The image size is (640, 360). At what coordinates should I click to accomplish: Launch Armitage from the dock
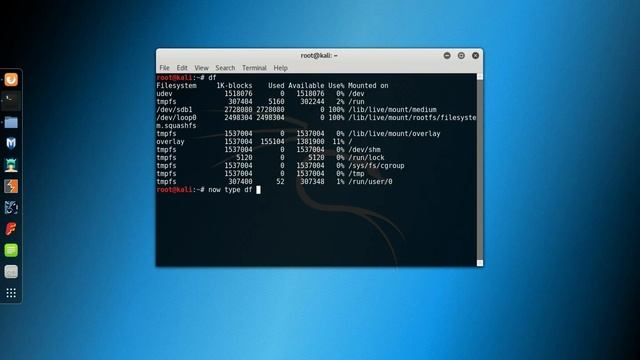(11, 165)
